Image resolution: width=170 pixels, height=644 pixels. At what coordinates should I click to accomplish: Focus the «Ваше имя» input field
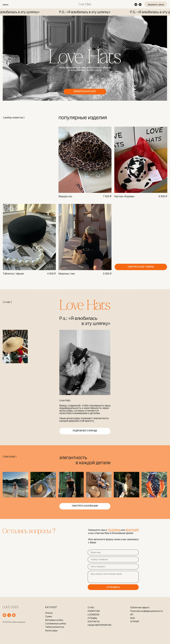(113, 552)
